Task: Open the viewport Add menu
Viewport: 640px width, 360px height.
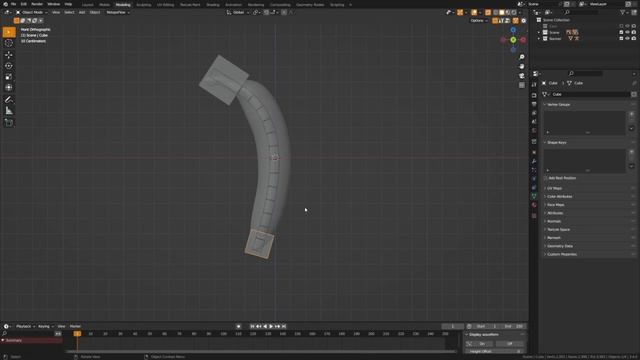Action: tap(82, 13)
